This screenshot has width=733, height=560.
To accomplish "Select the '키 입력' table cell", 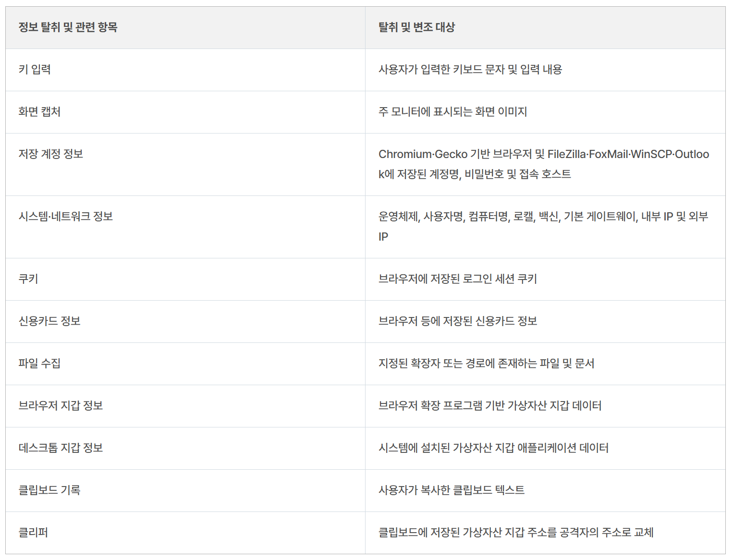I will (x=35, y=70).
